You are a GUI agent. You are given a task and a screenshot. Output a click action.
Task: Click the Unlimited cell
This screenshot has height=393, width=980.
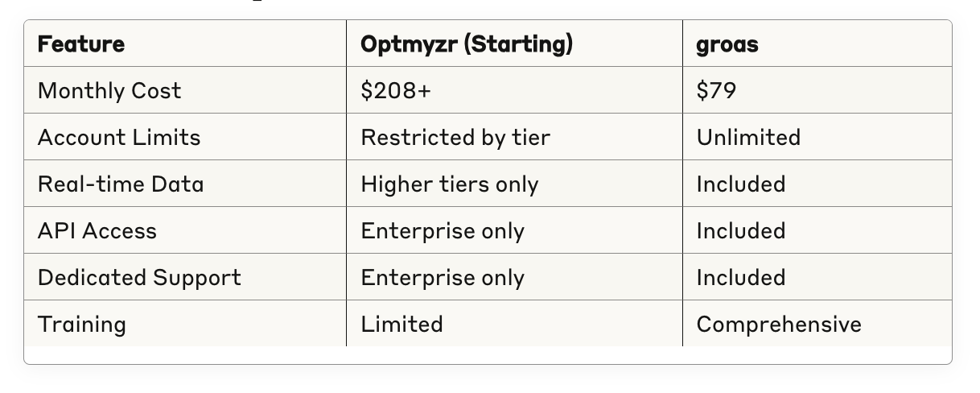(748, 137)
